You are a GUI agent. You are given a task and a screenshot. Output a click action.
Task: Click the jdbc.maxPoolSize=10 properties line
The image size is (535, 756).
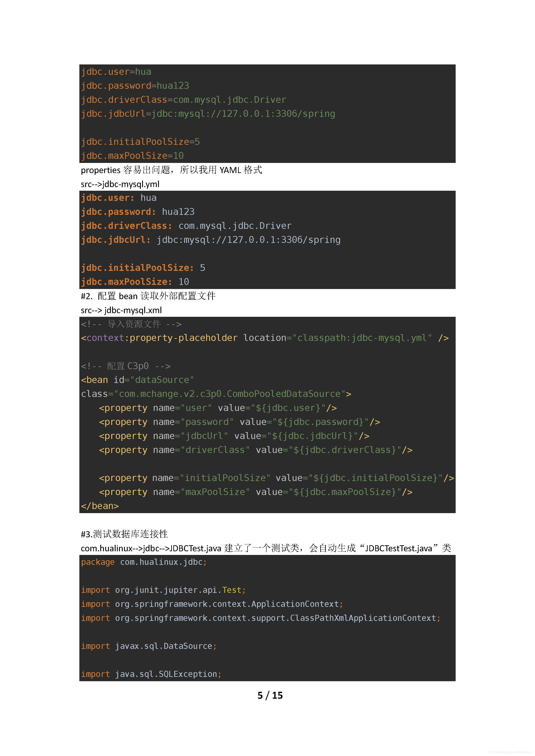pyautogui.click(x=132, y=156)
